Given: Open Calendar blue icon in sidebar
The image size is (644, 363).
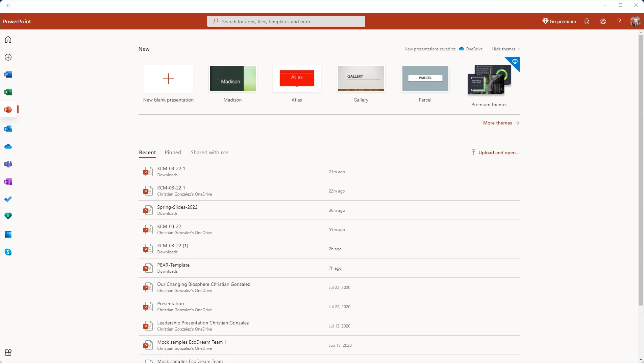Looking at the screenshot, I should pyautogui.click(x=8, y=234).
